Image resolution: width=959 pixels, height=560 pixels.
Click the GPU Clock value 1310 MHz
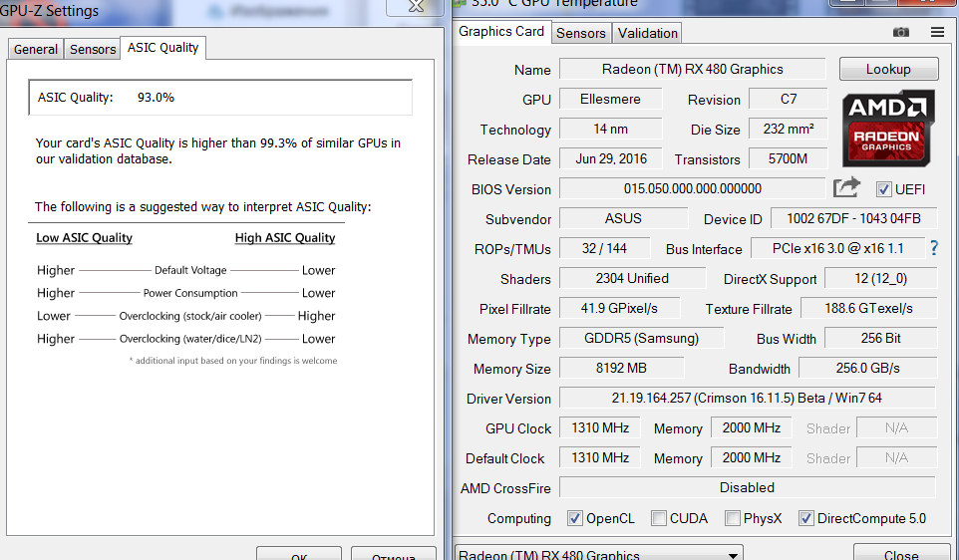click(x=600, y=427)
